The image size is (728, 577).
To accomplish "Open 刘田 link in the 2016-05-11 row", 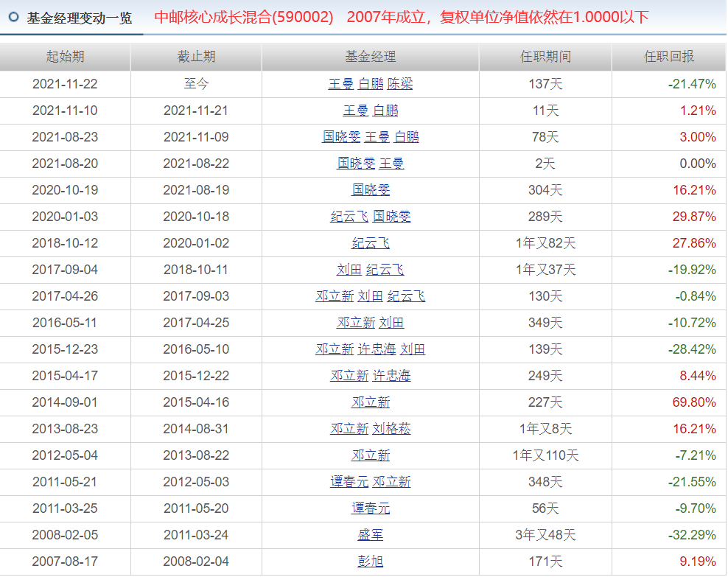I will click(391, 323).
